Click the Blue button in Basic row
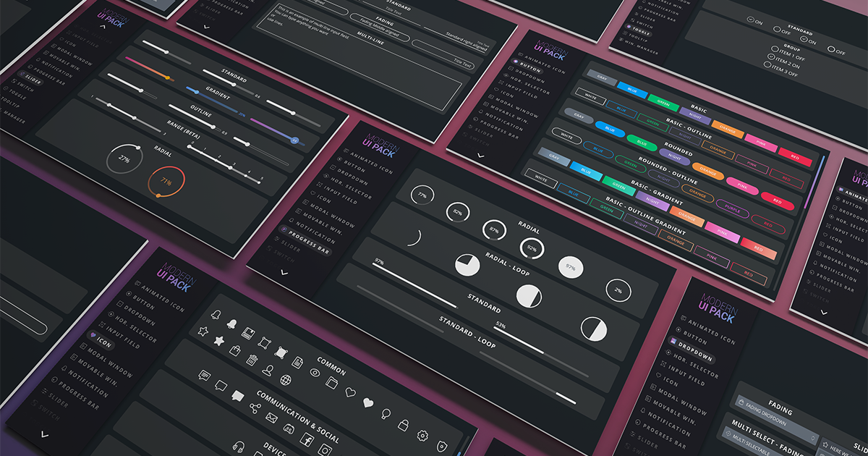This screenshot has height=456, width=868. click(632, 90)
